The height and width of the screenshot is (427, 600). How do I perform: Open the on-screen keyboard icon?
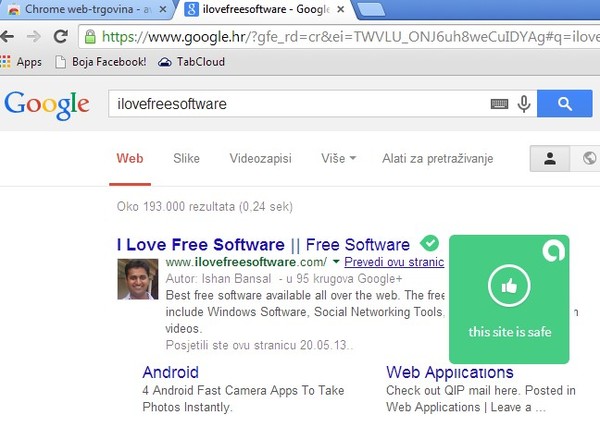point(499,104)
